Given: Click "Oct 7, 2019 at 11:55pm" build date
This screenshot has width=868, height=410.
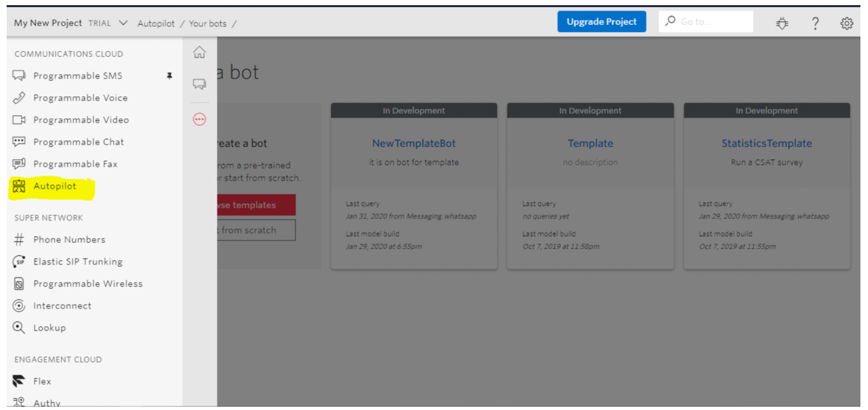Looking at the screenshot, I should point(737,247).
